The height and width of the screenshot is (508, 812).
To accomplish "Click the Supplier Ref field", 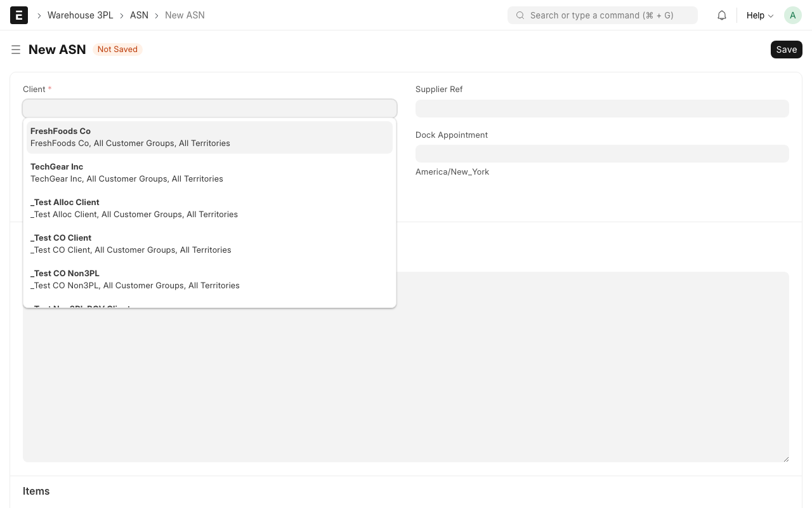I will [601, 109].
